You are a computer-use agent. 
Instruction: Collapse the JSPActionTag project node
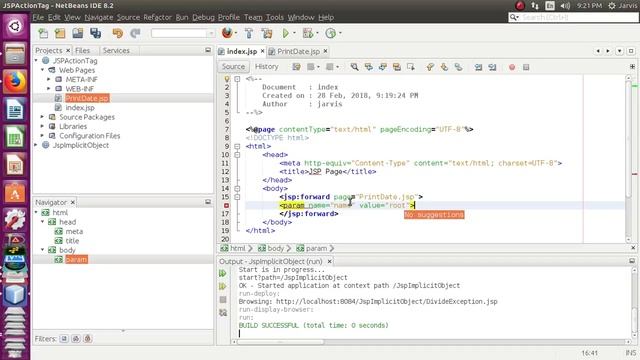point(36,60)
